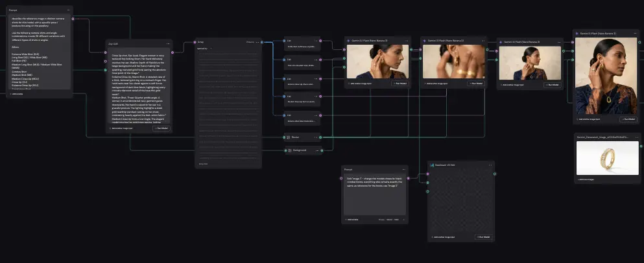Add another image input to Seedream V5 Edit
Screen dimensions: 644x263
[444, 237]
